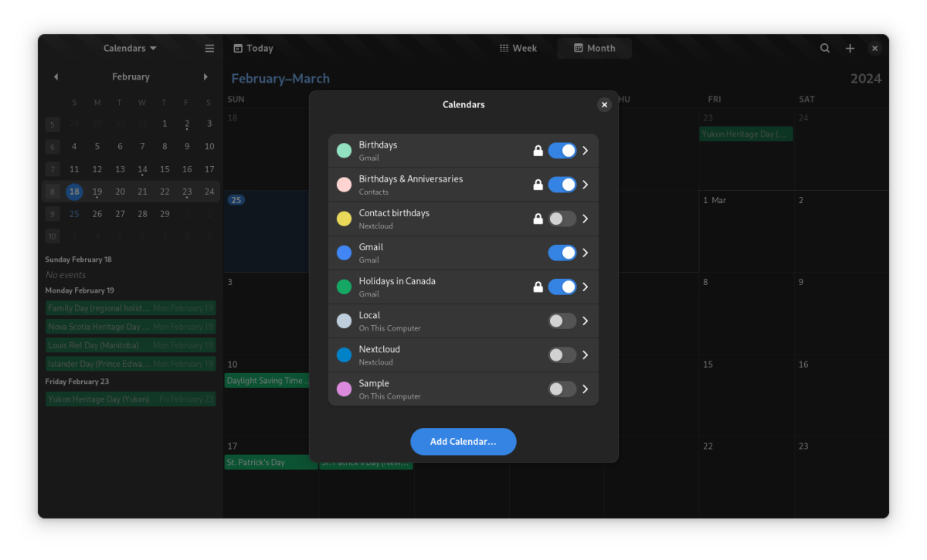Click Holidays in Canada green color circle
The width and height of the screenshot is (927, 560).
[x=345, y=287]
